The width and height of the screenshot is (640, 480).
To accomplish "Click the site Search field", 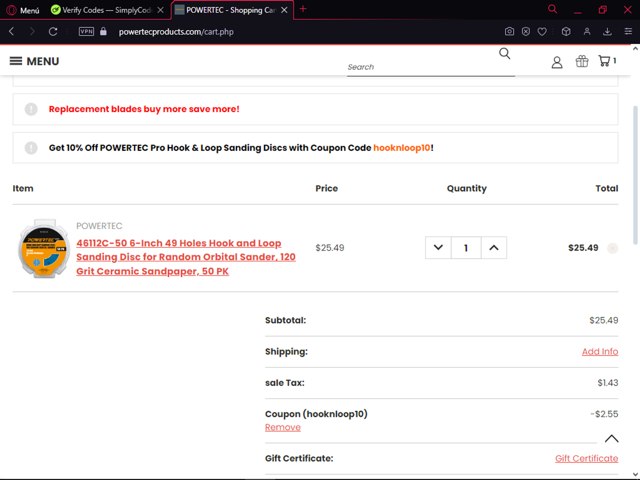I will [x=431, y=67].
